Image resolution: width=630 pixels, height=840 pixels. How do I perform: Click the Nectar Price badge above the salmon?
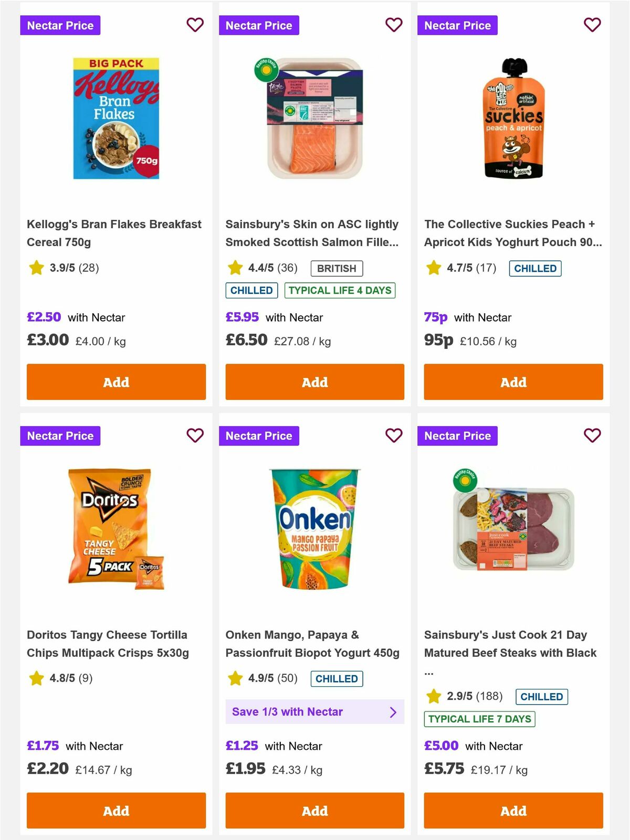259,25
